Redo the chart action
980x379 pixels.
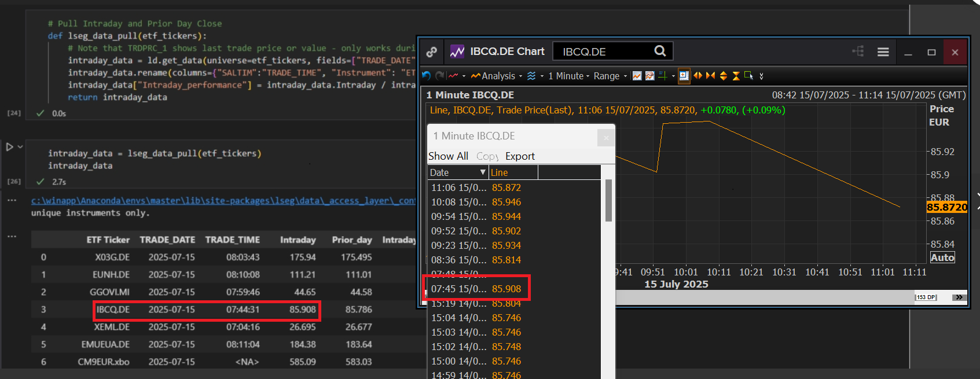(x=439, y=76)
